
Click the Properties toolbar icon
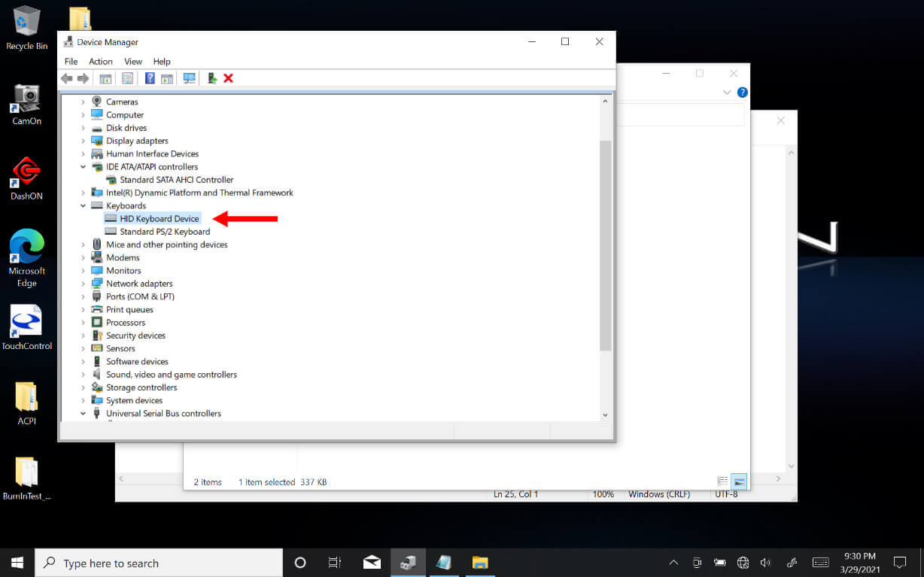point(127,78)
